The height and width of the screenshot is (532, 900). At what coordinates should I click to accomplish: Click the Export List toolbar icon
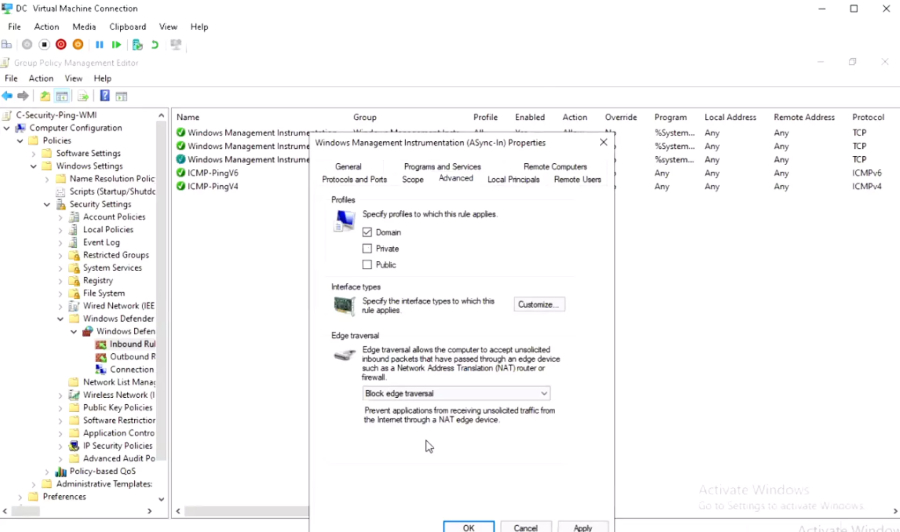83,96
